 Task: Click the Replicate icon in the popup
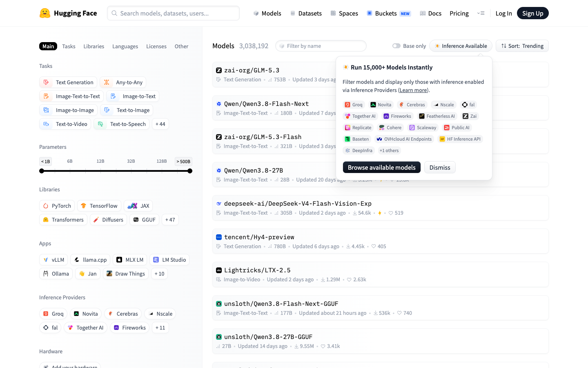coord(347,128)
